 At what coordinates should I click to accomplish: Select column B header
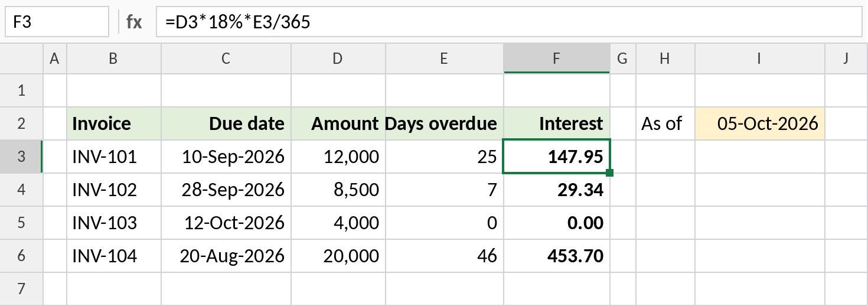coord(114,58)
